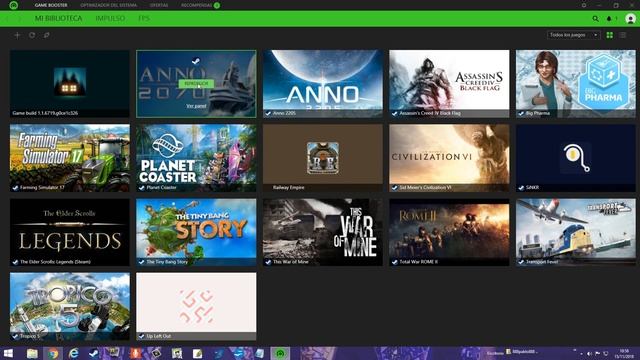This screenshot has height=360, width=640.
Task: Open the Recompensas tab
Action: pos(197,5)
